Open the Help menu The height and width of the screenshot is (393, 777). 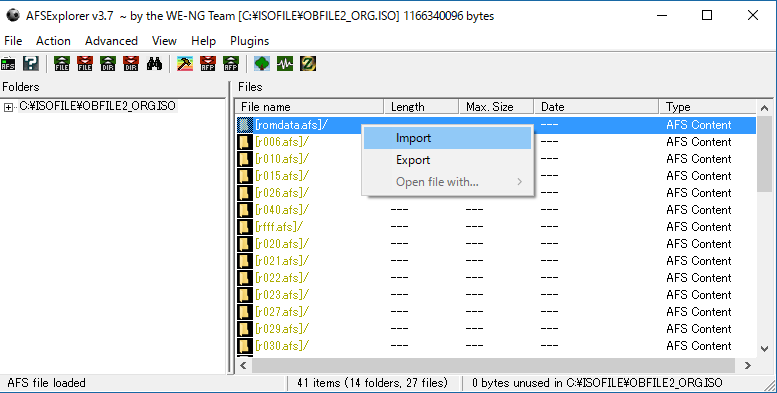[203, 41]
